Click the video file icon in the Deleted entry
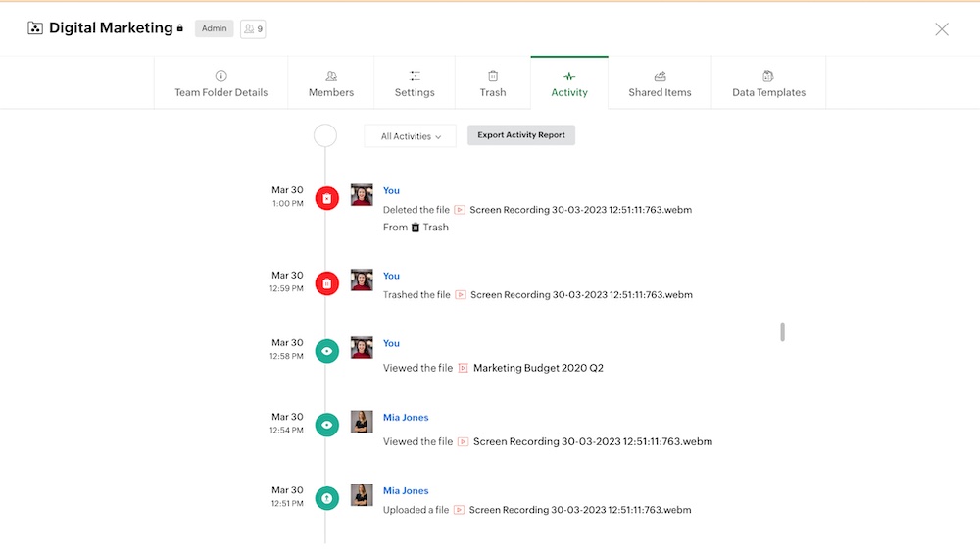980x560 pixels. click(x=460, y=210)
